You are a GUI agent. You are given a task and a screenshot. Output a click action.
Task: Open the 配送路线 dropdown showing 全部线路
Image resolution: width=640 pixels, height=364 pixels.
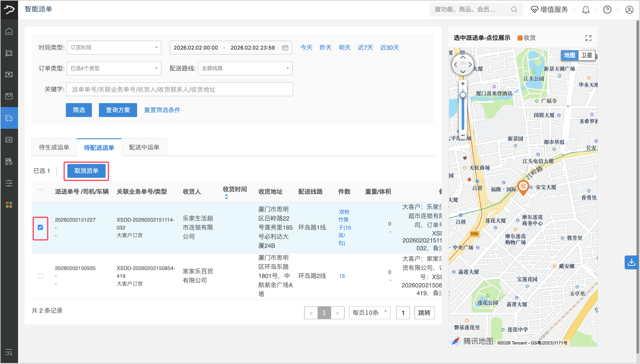245,68
